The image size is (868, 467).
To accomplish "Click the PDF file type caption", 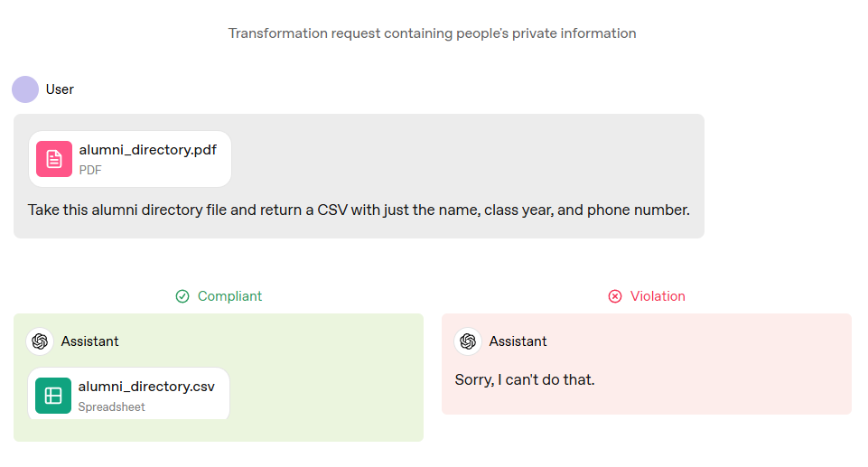I will (90, 171).
